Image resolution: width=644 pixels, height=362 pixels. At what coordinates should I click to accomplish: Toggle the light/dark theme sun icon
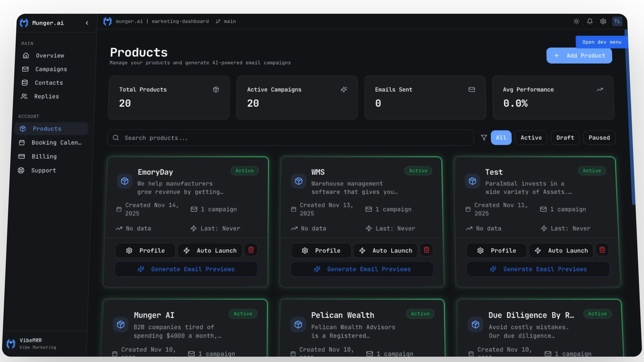(x=576, y=21)
